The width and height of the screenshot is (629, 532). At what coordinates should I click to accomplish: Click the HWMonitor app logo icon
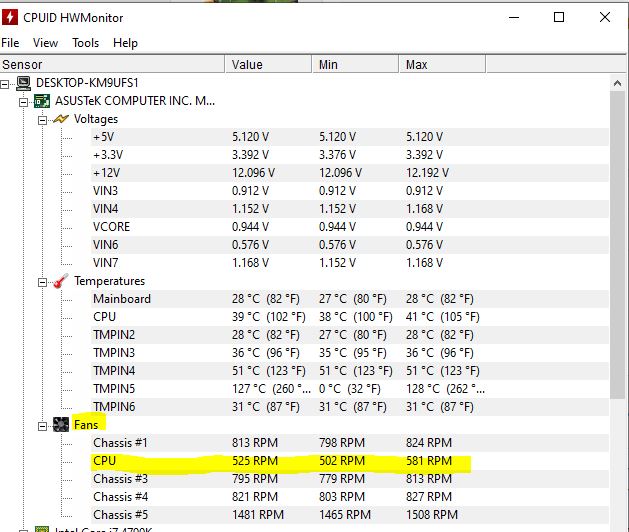point(10,17)
